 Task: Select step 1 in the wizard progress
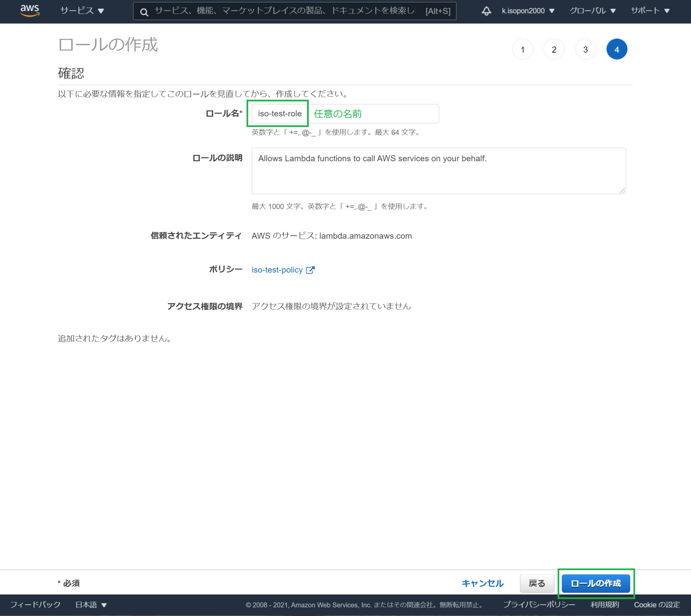(x=523, y=49)
